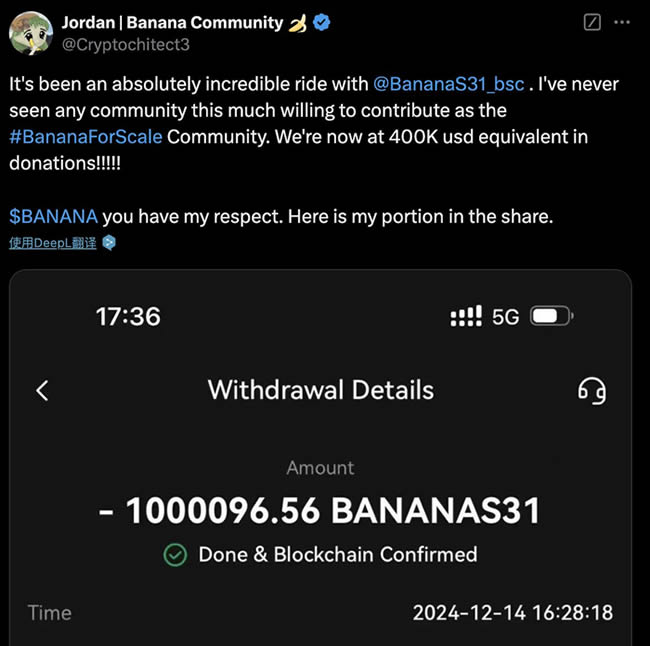Click the "Jordan | Banana Community" display name

point(172,23)
